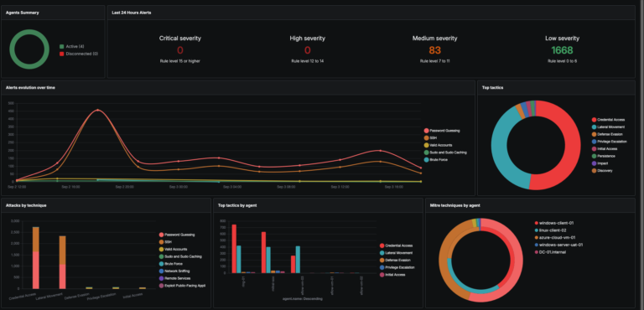Click the 'Rule level 15 or higher' caption

point(180,61)
